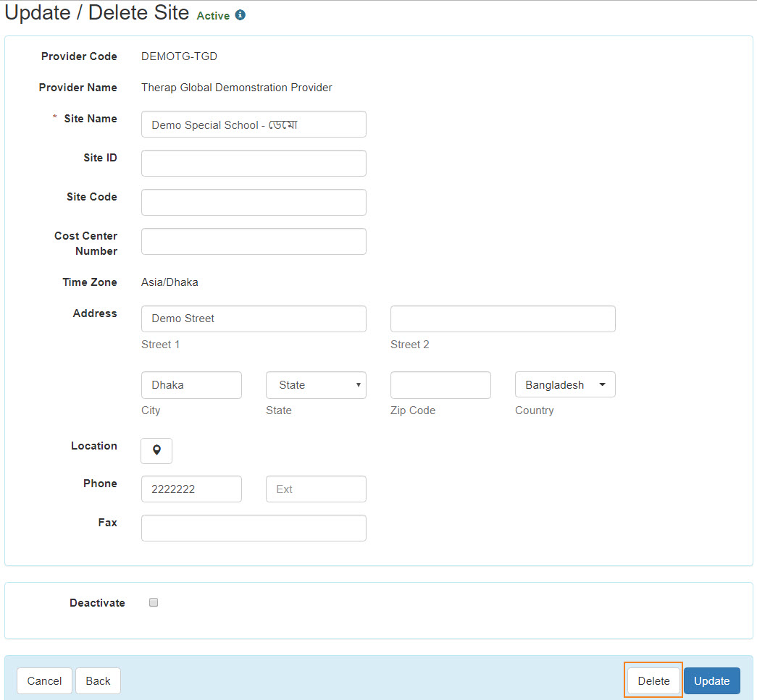Select the DEMOTG-TGD provider code text
Viewport: 757px width, 700px height.
[x=179, y=56]
